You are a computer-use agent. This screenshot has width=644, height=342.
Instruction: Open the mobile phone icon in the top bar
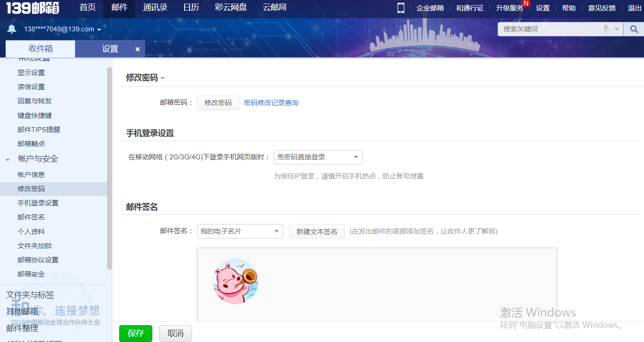[401, 8]
